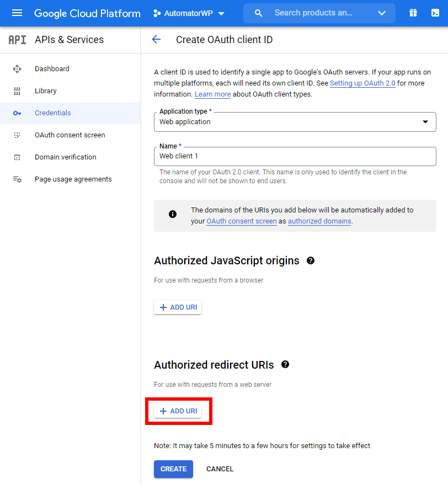448x484 pixels.
Task: Click the Page usage agreements icon
Action: pos(17,179)
